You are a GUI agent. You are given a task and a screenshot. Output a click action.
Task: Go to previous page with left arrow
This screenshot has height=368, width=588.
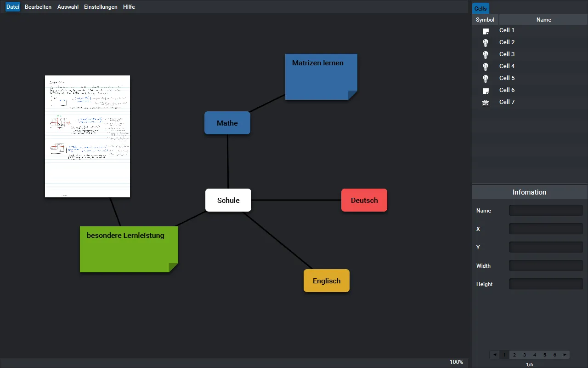[x=495, y=355]
